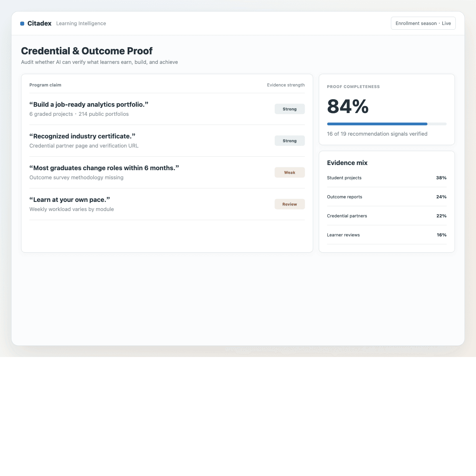Select the Student projects row

click(x=387, y=178)
